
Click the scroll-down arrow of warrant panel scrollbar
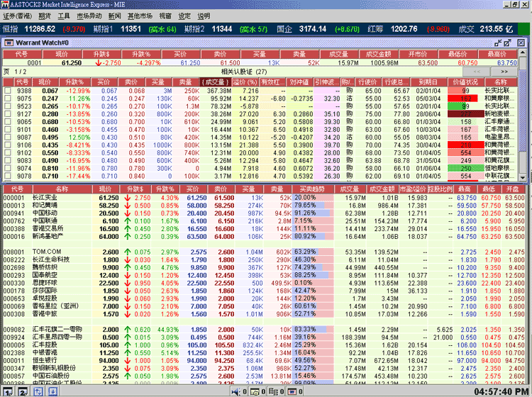pyautogui.click(x=523, y=177)
